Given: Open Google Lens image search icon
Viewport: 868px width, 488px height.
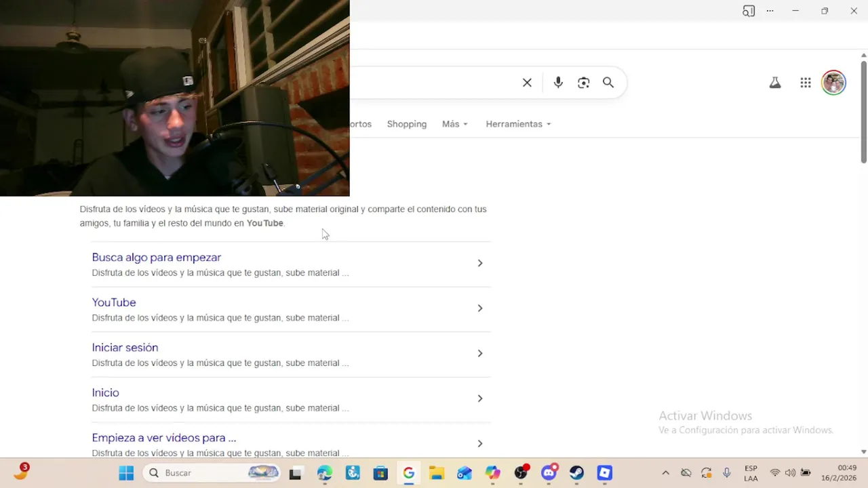Looking at the screenshot, I should 583,83.
